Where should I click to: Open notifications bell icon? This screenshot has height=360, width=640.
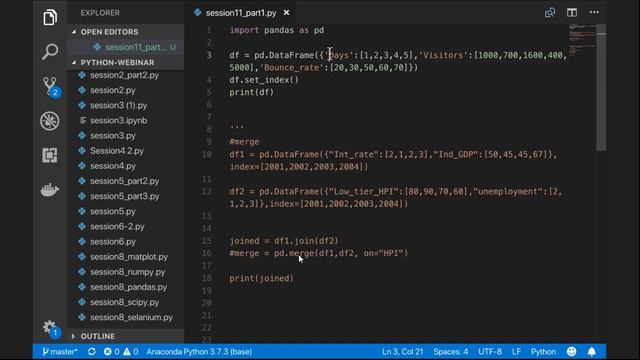(x=591, y=352)
